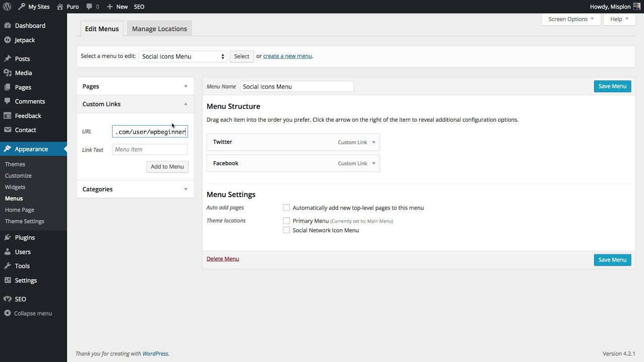Expand the Pages panel arrow
This screenshot has width=644, height=362.
point(186,86)
